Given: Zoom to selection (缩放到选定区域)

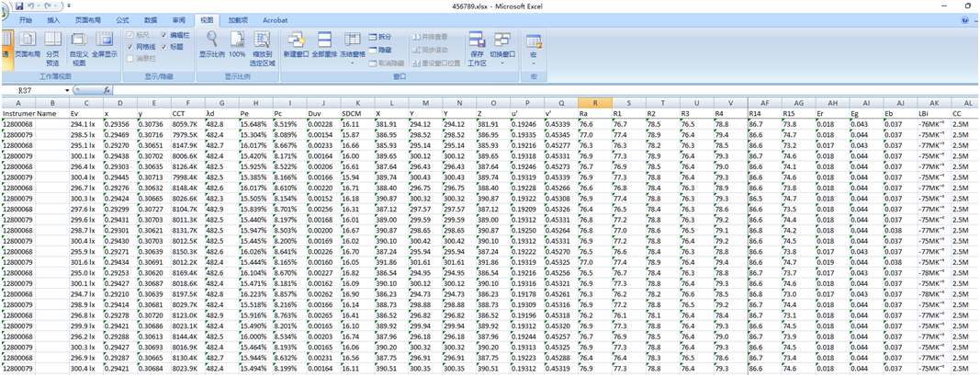Looking at the screenshot, I should 262,46.
